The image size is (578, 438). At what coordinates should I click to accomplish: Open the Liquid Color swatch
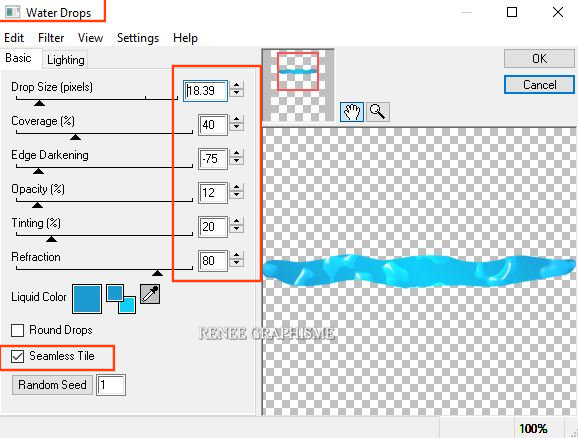click(x=87, y=299)
